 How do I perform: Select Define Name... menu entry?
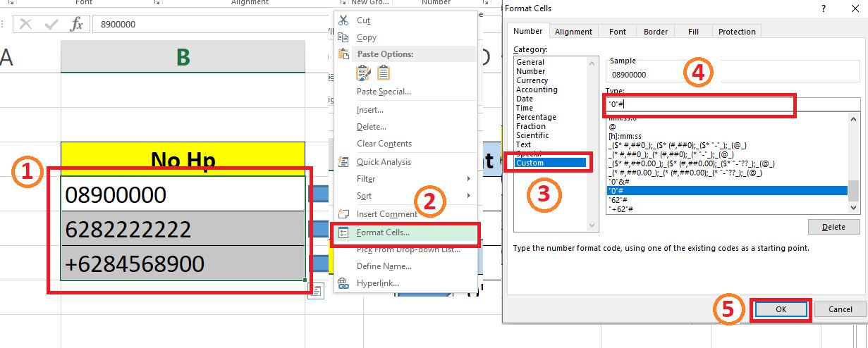[384, 266]
